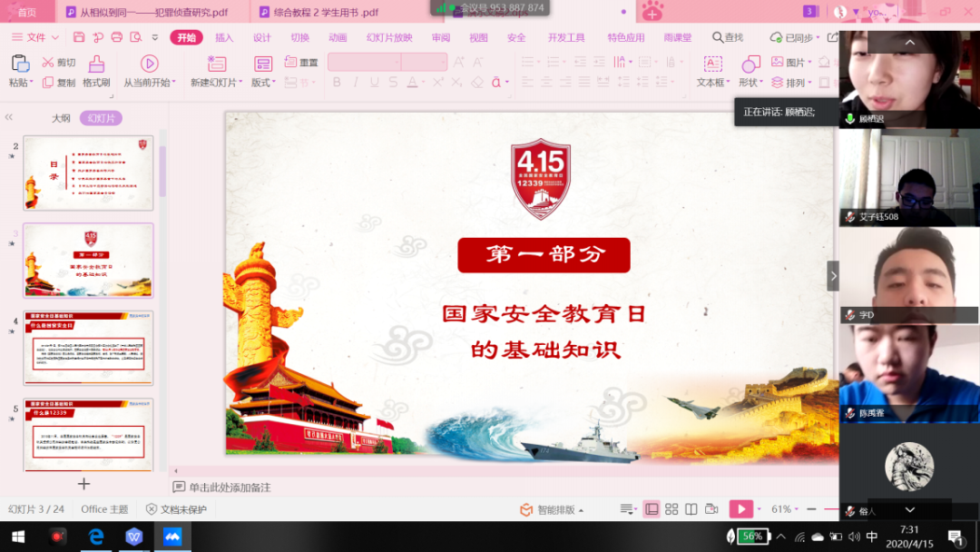Switch to the Animation (动画) tab
This screenshot has width=980, height=552.
point(338,37)
